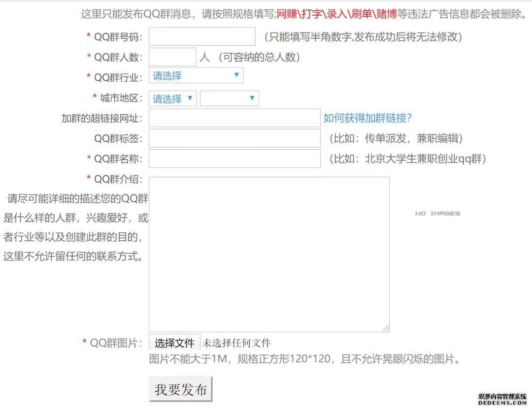
Task: Click the QQ群名称 input field
Action: [x=234, y=158]
